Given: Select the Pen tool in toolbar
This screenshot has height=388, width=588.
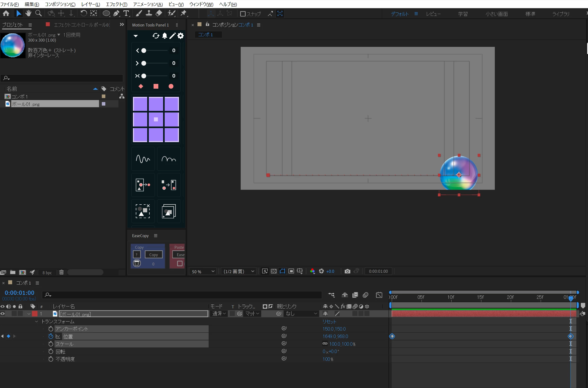Looking at the screenshot, I should [x=116, y=13].
